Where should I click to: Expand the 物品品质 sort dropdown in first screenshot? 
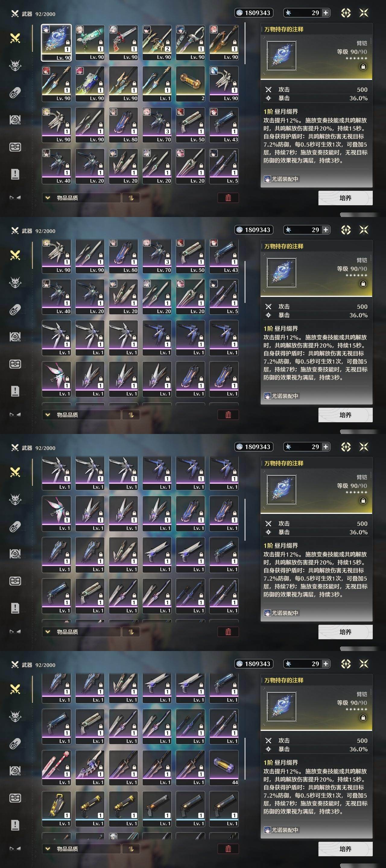point(81,198)
